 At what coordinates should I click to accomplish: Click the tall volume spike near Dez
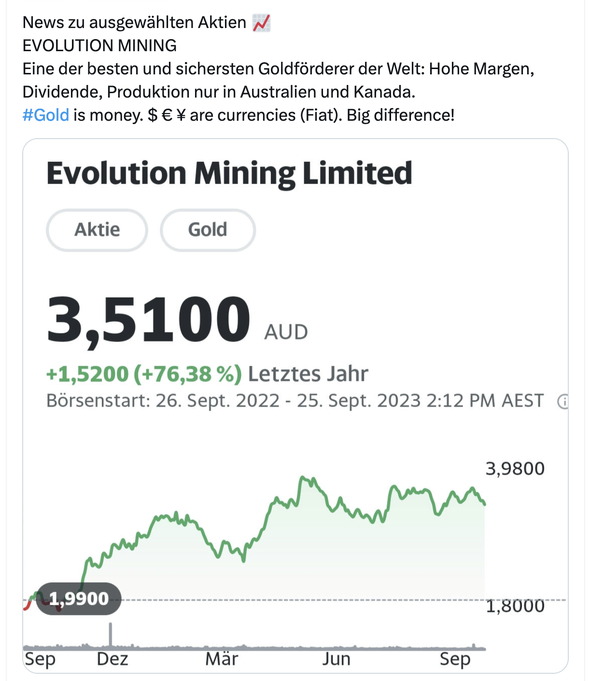[110, 635]
